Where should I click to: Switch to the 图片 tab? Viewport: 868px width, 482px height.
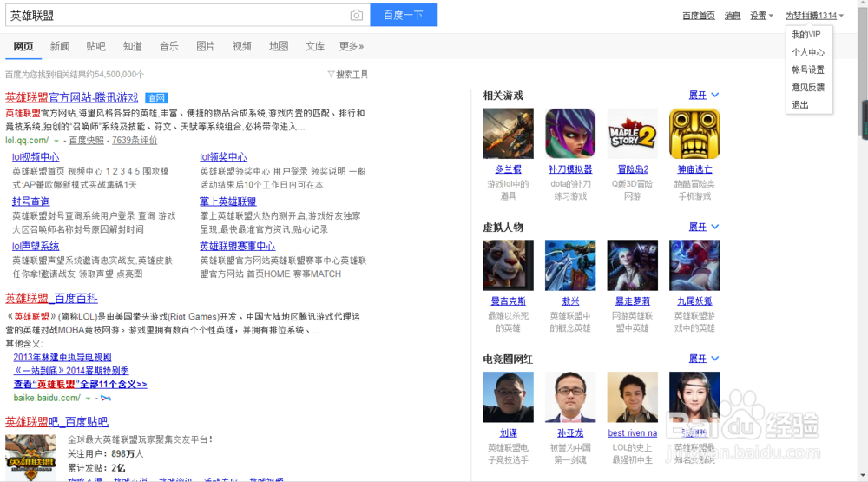click(206, 46)
